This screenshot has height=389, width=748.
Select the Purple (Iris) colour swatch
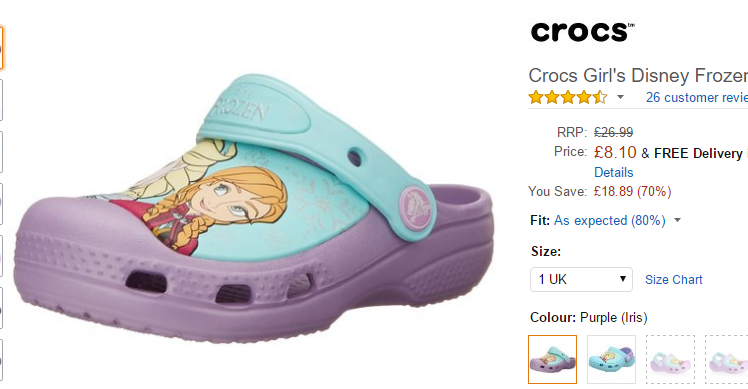pos(552,359)
